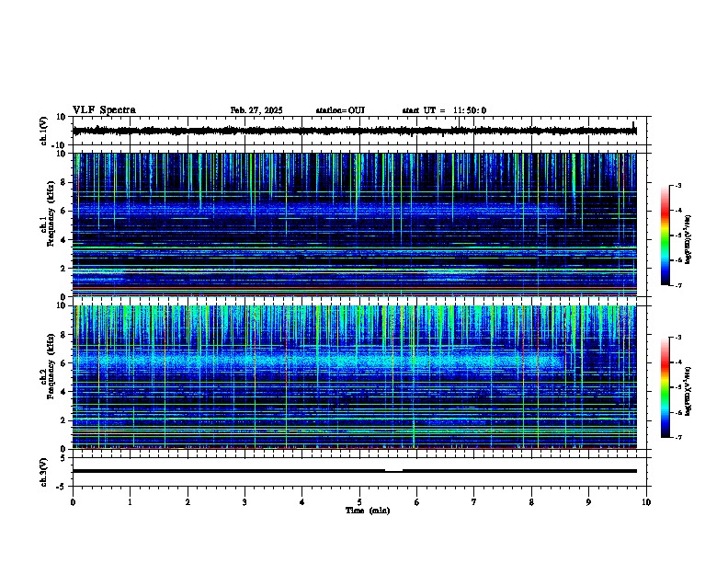Click the "VLF Spectra" plot title
Viewport: 728px width, 563px height.
104,110
